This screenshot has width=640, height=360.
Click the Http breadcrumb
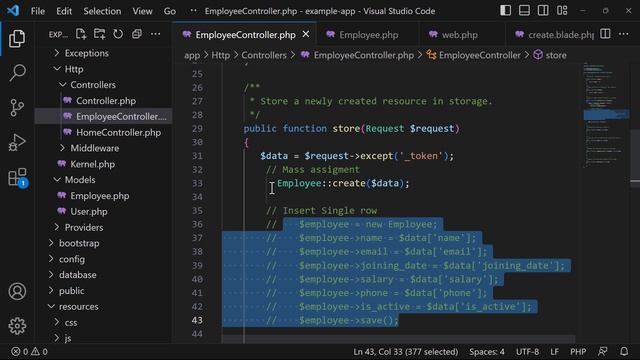[220, 55]
